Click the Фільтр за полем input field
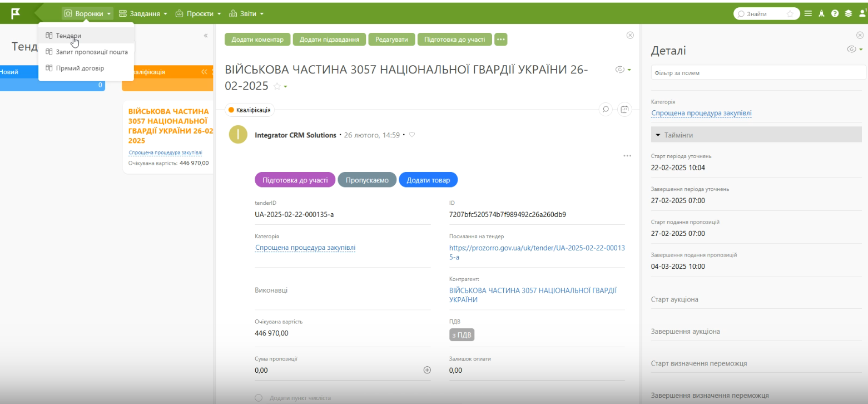Screen dimensions: 868x404 point(757,73)
